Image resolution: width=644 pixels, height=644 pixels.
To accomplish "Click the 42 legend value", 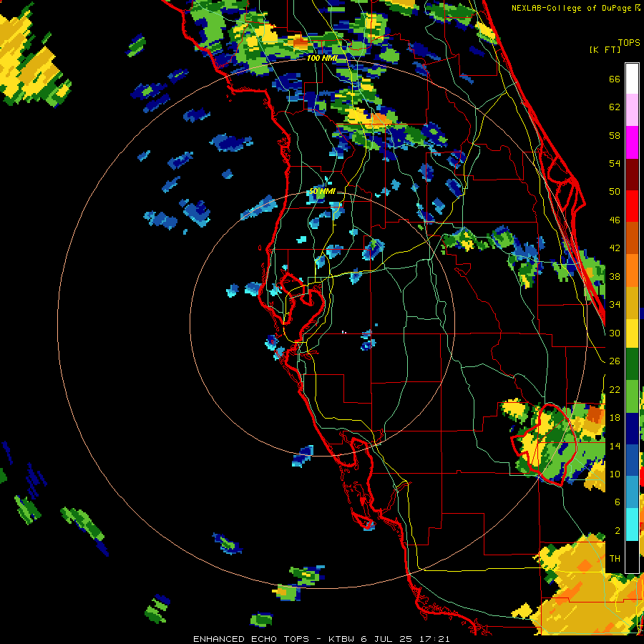I will pyautogui.click(x=615, y=248).
